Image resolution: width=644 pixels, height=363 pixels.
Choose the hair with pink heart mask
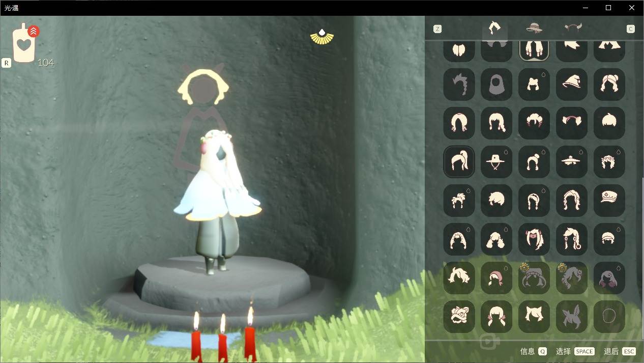click(534, 239)
